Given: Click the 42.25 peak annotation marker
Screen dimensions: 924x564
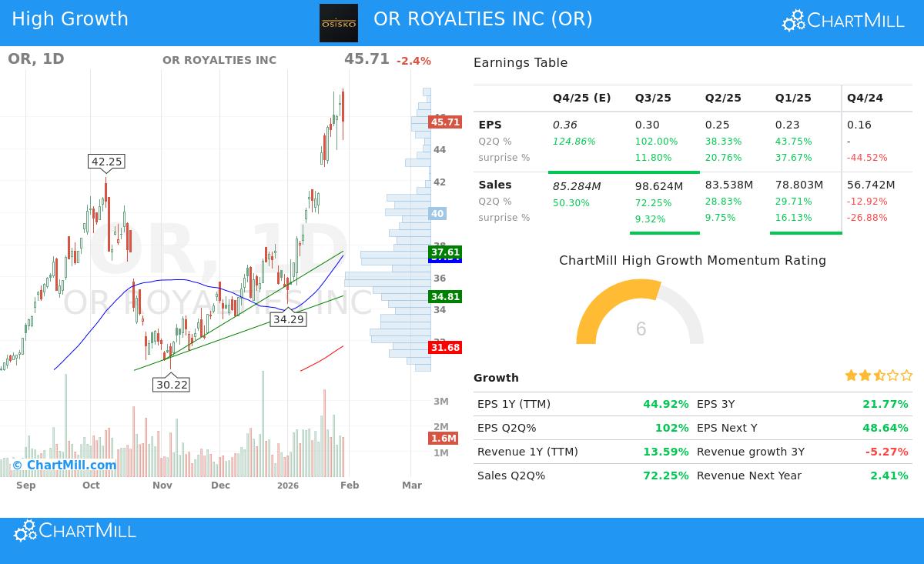Looking at the screenshot, I should point(107,162).
